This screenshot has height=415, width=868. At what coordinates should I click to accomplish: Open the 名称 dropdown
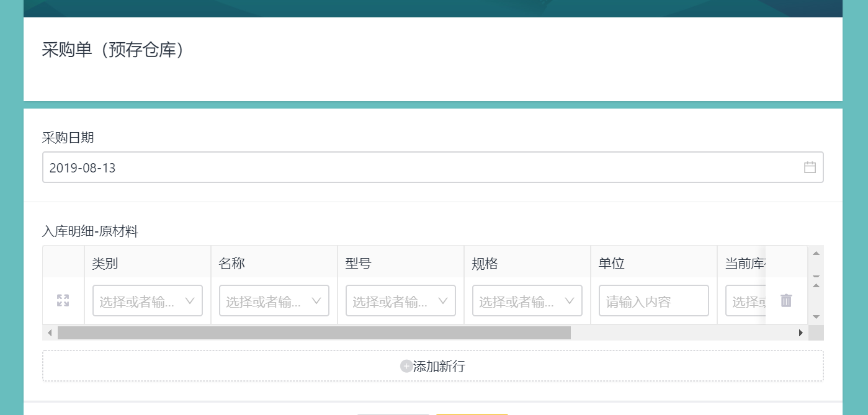(x=274, y=301)
